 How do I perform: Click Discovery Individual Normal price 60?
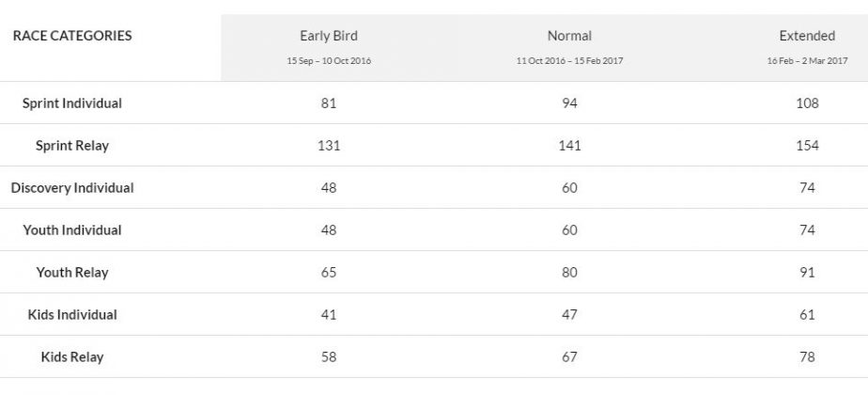(x=569, y=188)
